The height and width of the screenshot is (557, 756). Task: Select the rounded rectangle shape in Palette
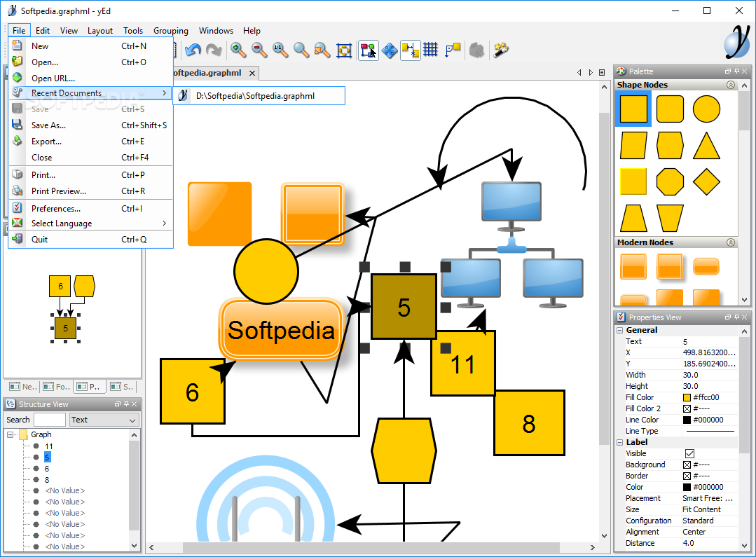coord(670,109)
